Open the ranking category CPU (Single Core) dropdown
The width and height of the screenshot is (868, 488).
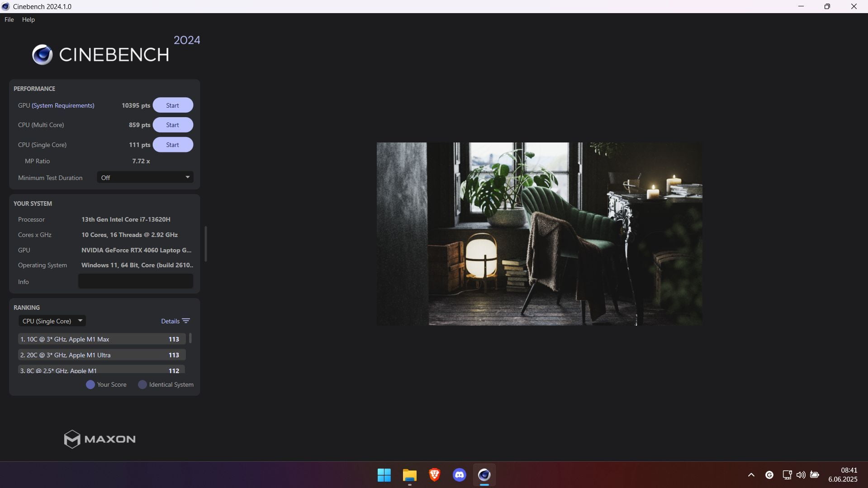point(52,321)
